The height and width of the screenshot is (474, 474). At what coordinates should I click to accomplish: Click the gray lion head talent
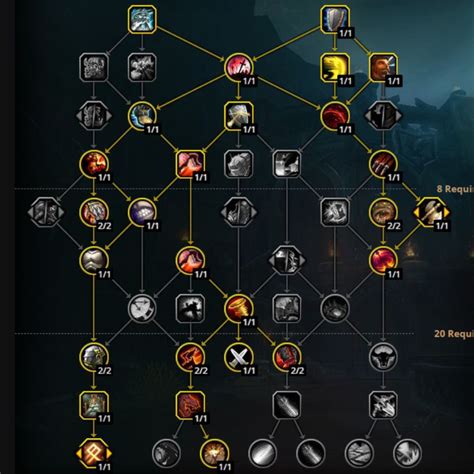click(x=238, y=164)
